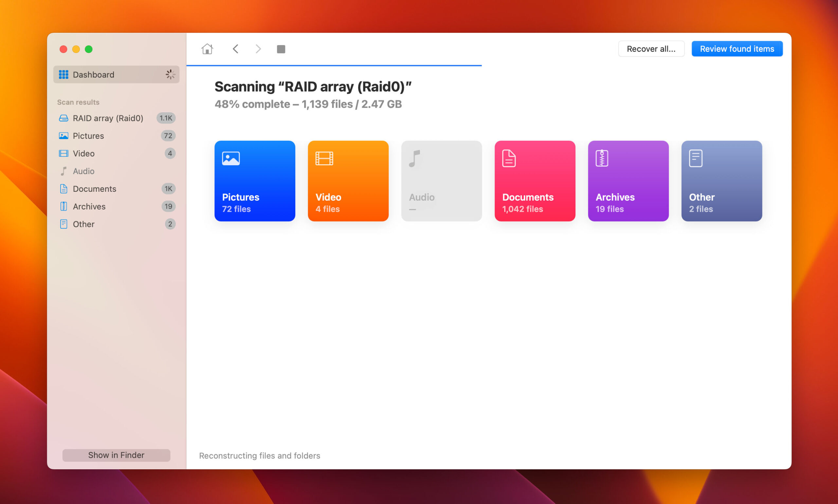838x504 pixels.
Task: Maximize the window with green button
Action: 89,49
